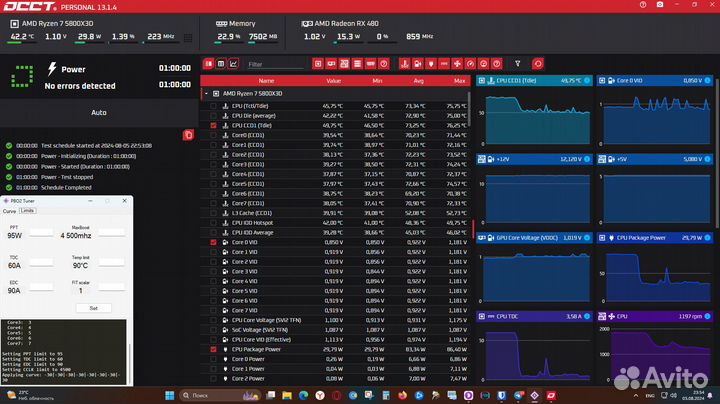The width and height of the screenshot is (720, 404).
Task: Click info icon on CPU fan graph
Action: tap(708, 316)
